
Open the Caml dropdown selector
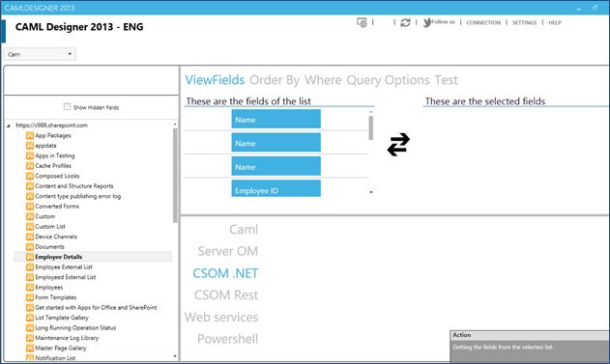pyautogui.click(x=40, y=54)
